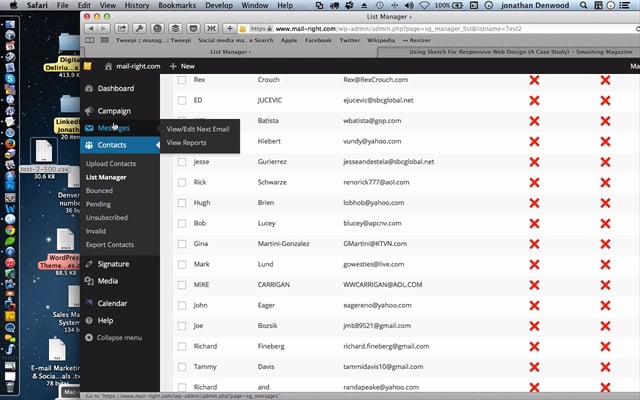Open the Pending contacts link
This screenshot has width=640, height=400.
pos(98,204)
